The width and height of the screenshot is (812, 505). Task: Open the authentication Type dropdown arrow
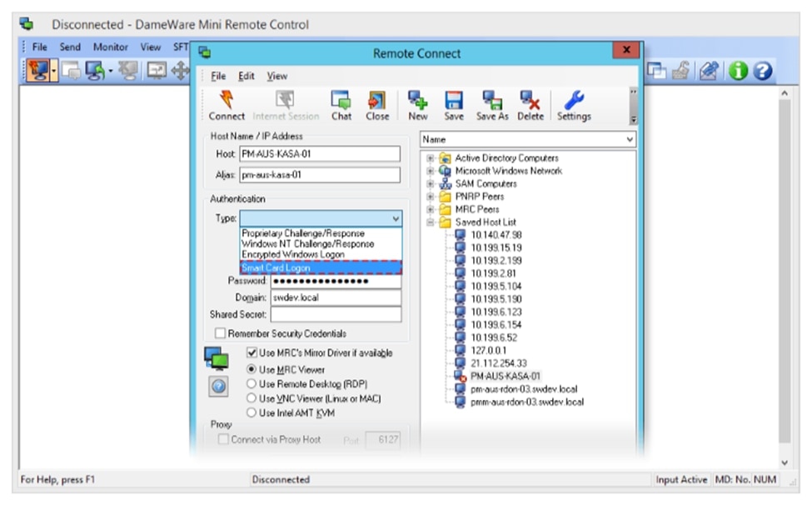click(396, 218)
